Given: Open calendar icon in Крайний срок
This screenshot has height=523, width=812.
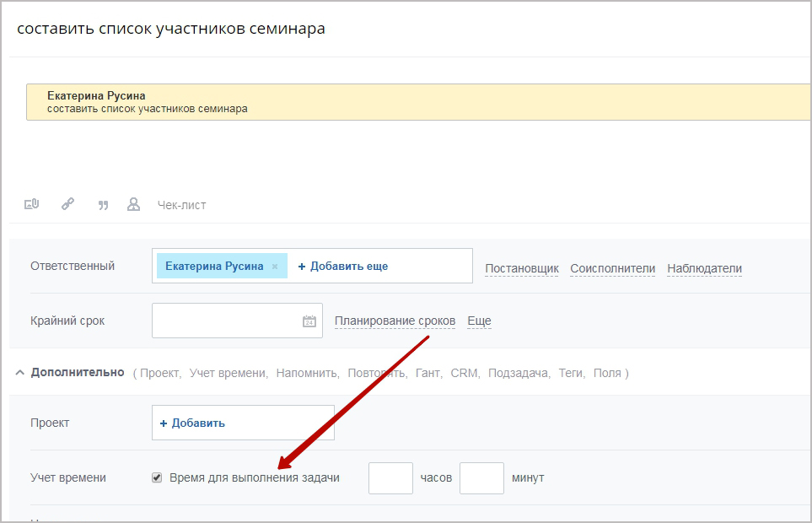Looking at the screenshot, I should 309,321.
